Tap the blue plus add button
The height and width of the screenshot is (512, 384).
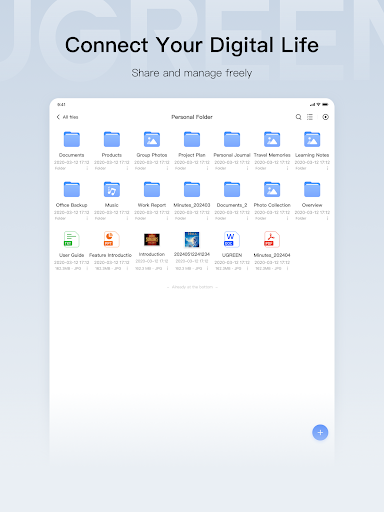320,432
